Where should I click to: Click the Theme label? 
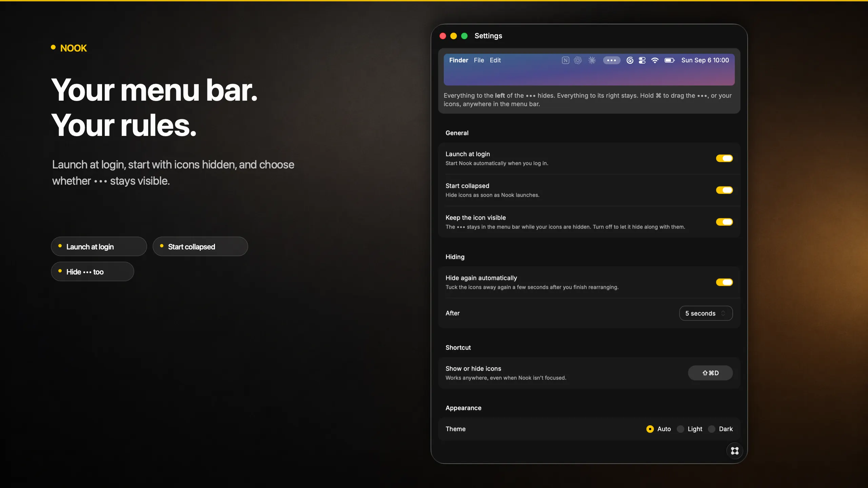(x=455, y=429)
